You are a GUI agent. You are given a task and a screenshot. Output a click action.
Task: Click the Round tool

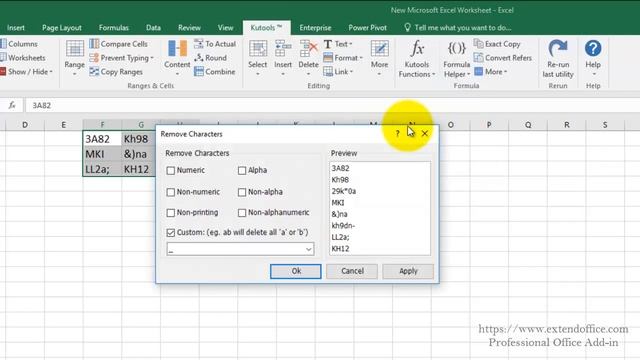[211, 58]
